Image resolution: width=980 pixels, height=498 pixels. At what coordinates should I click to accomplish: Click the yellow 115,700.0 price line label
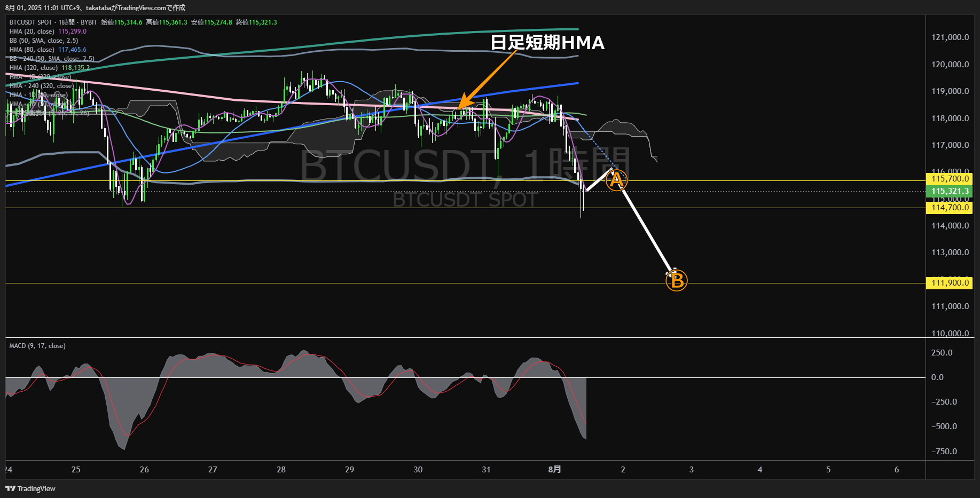click(x=949, y=179)
